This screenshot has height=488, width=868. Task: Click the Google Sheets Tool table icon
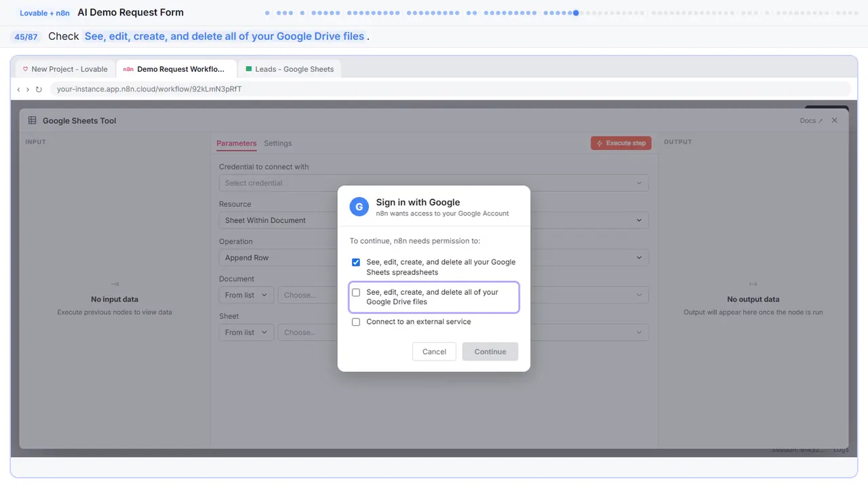pos(32,121)
